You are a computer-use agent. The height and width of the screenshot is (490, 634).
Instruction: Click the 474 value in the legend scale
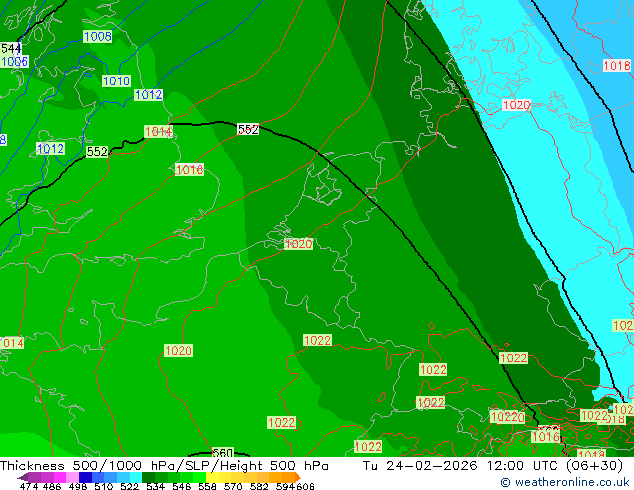(x=29, y=486)
